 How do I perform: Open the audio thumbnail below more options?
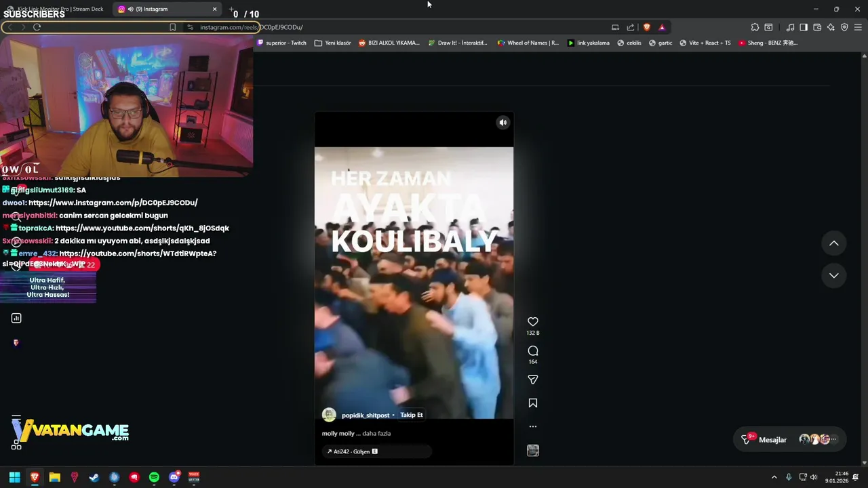click(x=533, y=451)
